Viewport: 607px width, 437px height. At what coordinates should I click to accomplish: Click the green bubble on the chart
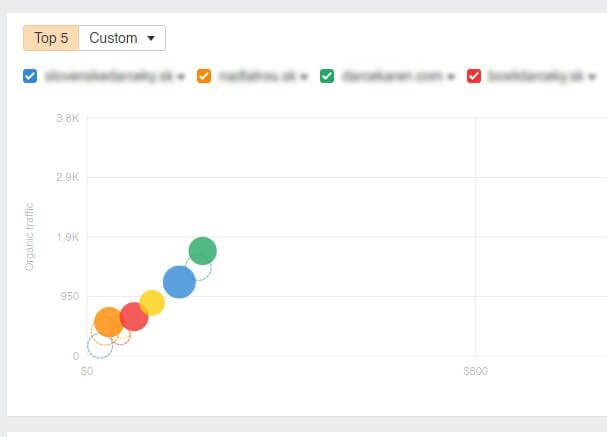[202, 251]
